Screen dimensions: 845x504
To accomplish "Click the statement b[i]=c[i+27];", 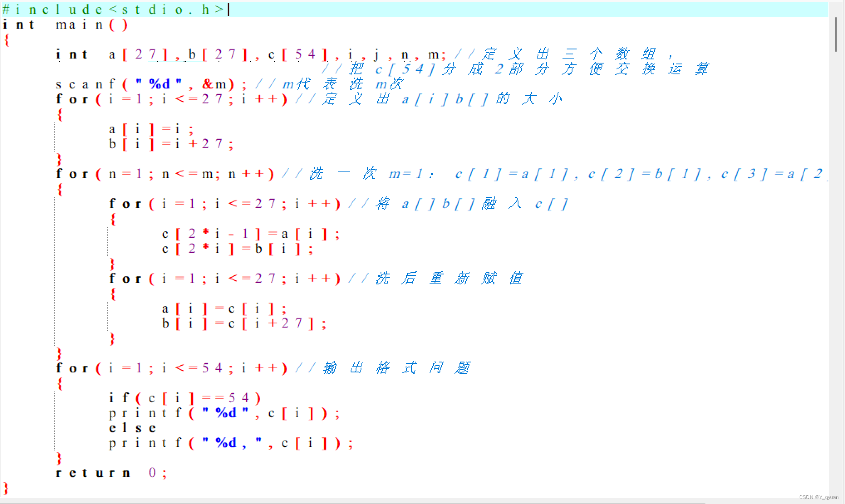I will (243, 324).
